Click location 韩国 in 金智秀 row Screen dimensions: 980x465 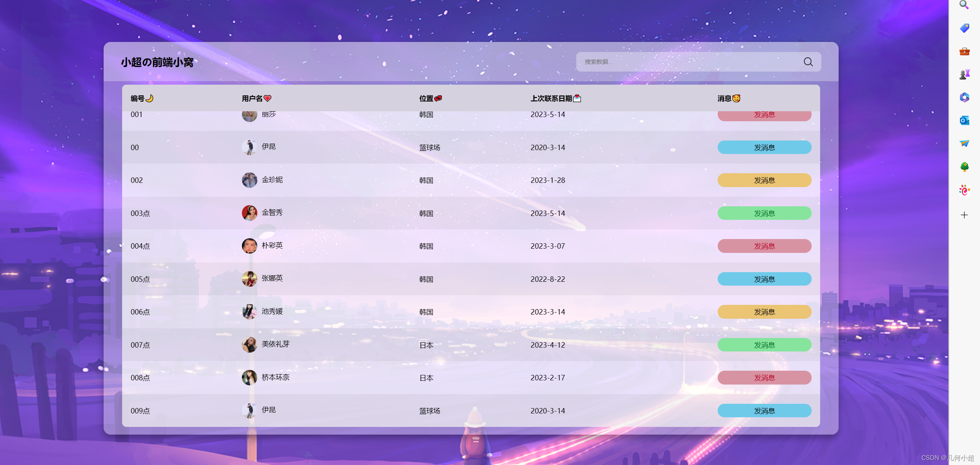pyautogui.click(x=426, y=213)
